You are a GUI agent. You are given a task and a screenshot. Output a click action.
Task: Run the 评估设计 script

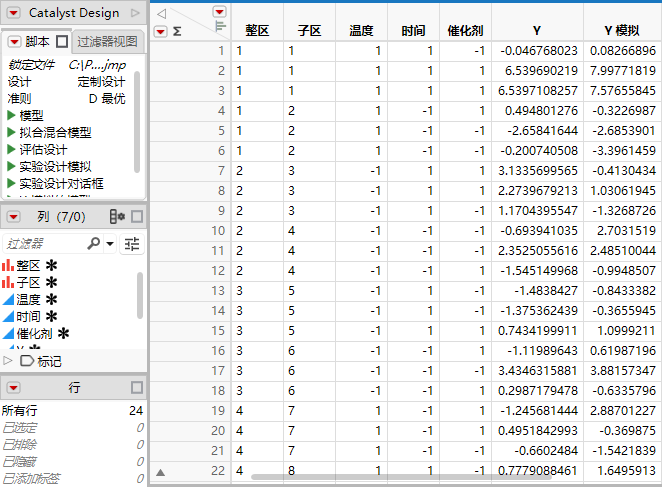(x=11, y=149)
